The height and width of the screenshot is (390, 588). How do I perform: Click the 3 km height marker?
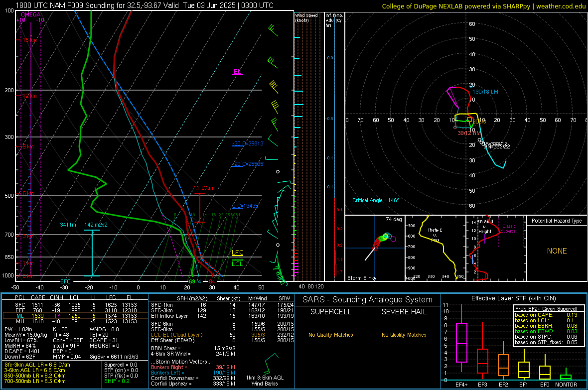[x=28, y=237]
